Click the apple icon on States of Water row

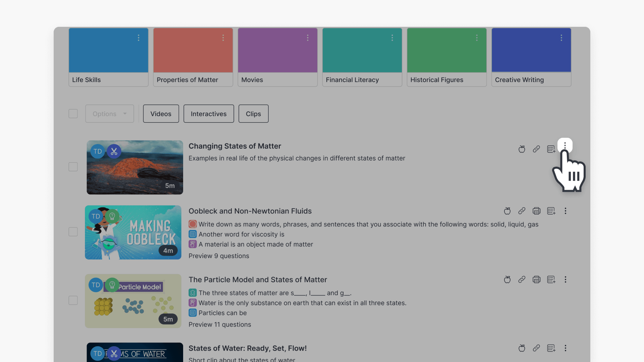click(522, 348)
